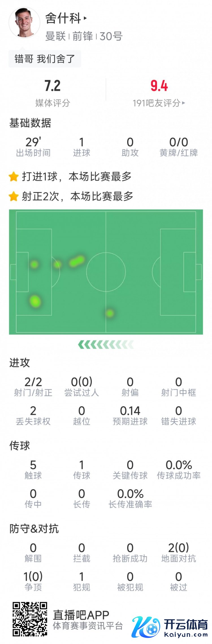
Task: Tap the 错哥 我们舍了 tag
Action: pos(45,59)
